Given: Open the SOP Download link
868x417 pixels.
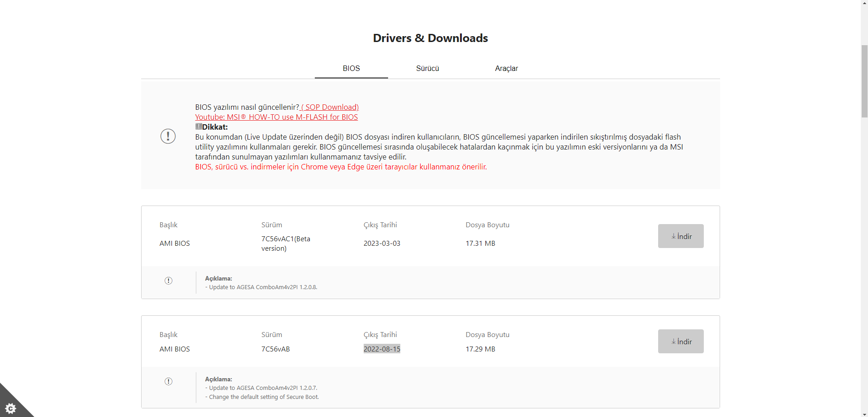Looking at the screenshot, I should [x=330, y=107].
